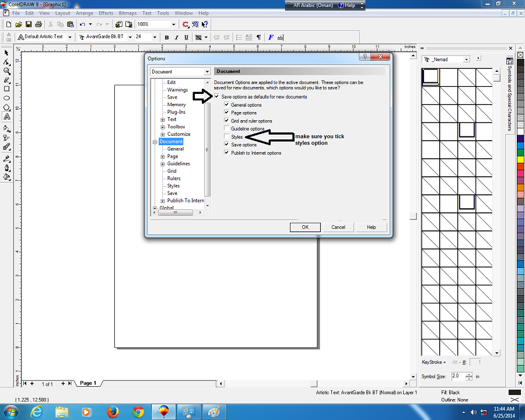This screenshot has width=525, height=420.
Task: Open Chrome from the taskbar
Action: coord(138,412)
